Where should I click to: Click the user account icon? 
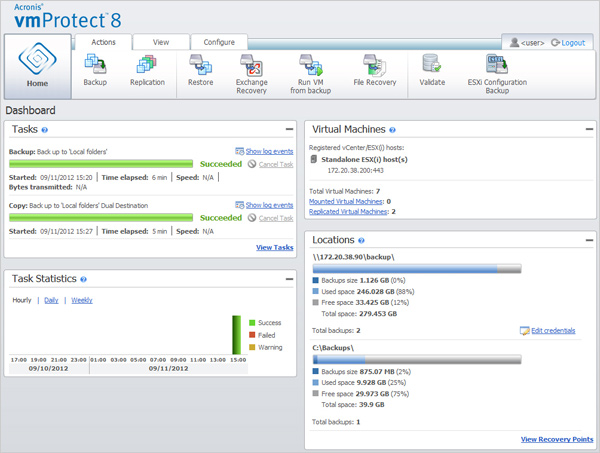coord(514,42)
